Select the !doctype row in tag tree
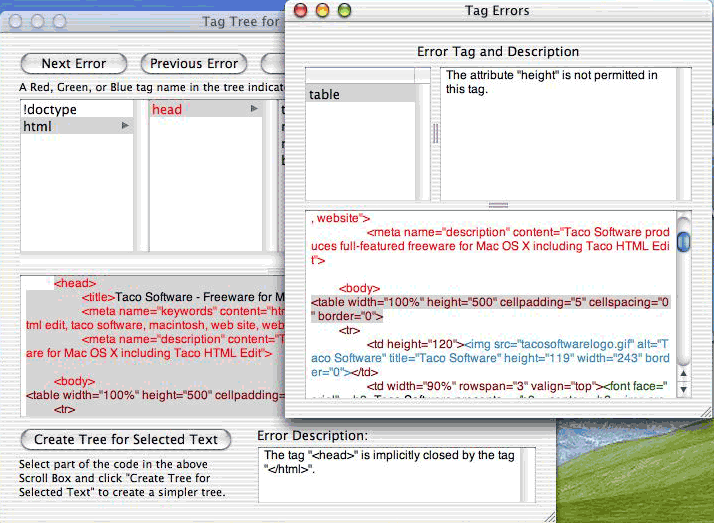 tap(77, 109)
